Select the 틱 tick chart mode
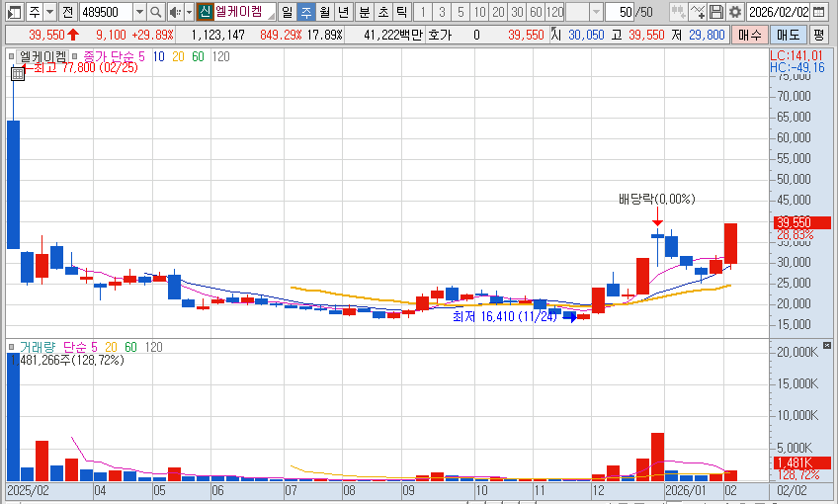 coord(402,11)
